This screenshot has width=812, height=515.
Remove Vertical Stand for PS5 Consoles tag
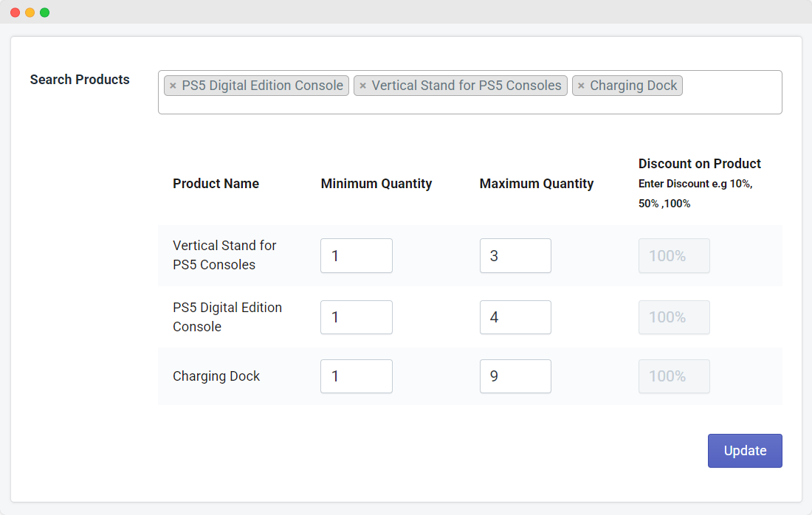click(x=363, y=86)
